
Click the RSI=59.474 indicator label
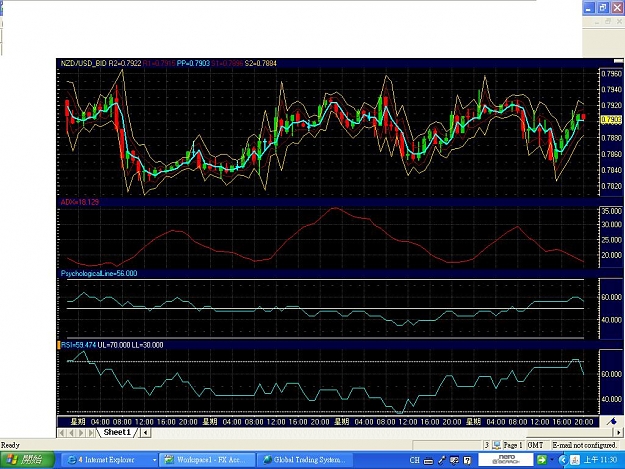click(79, 345)
